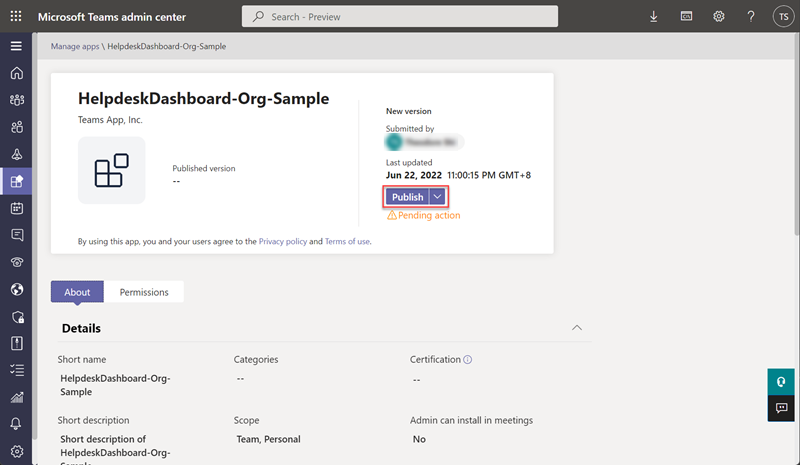Open Teams devices icon in sidebar
The width and height of the screenshot is (800, 465).
[x=17, y=154]
